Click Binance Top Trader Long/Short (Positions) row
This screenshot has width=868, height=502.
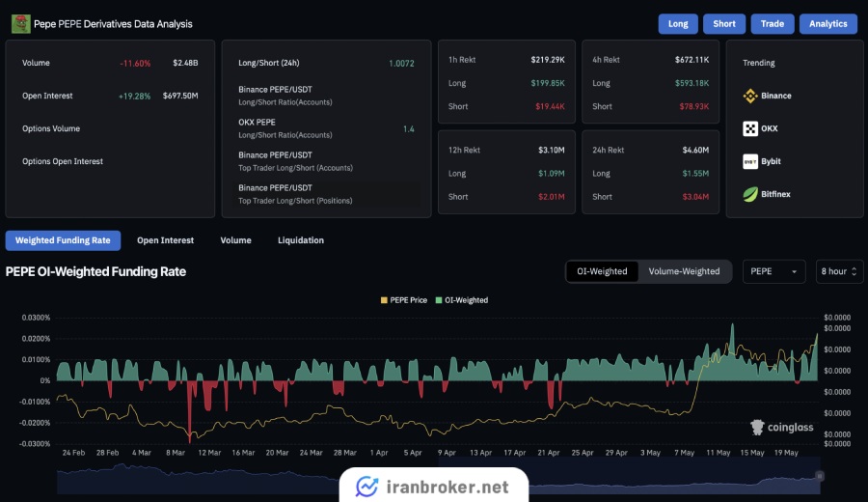coord(326,194)
